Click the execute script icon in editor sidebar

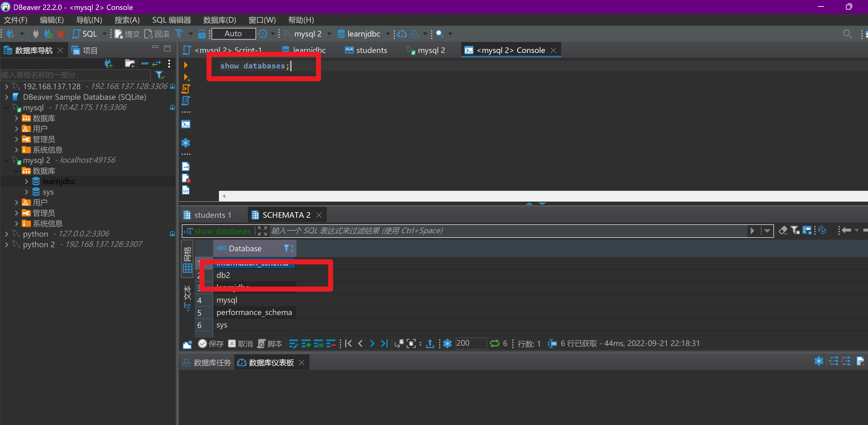pos(186,89)
